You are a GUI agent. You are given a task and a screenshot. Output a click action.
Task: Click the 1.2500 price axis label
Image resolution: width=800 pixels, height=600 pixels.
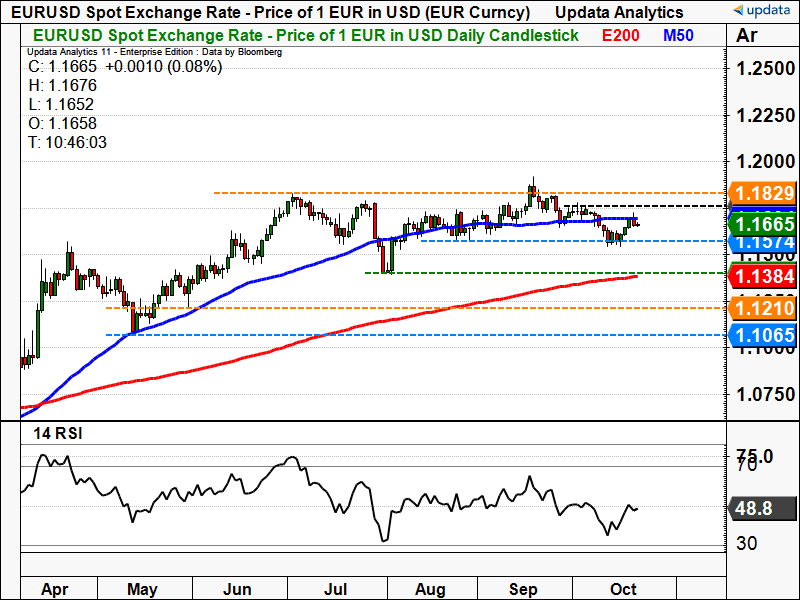[764, 69]
